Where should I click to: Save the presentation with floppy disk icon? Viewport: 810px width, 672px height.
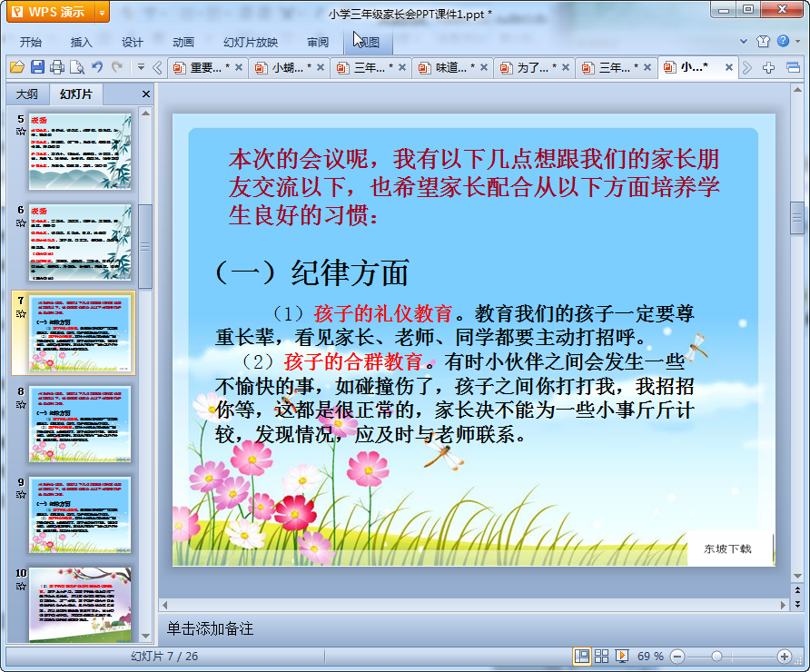37,67
